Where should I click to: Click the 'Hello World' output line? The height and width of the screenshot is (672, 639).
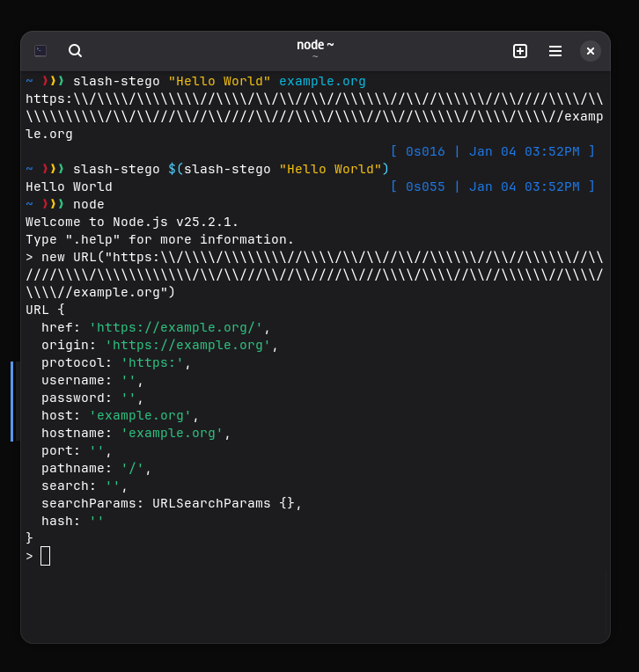[69, 186]
